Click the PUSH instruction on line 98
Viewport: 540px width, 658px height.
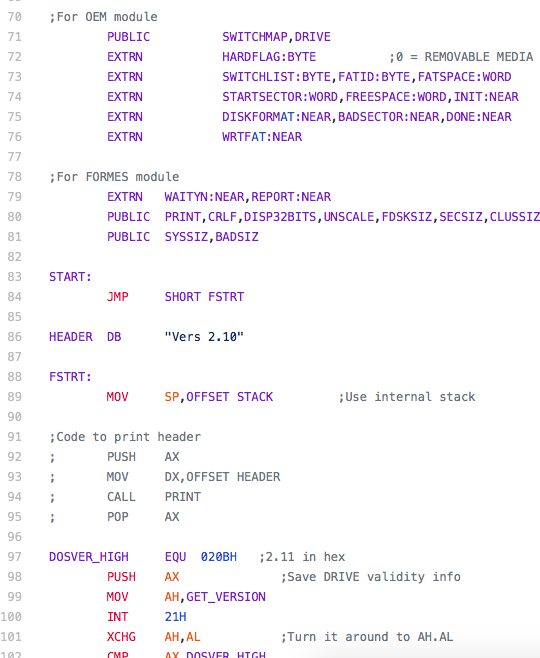(121, 577)
